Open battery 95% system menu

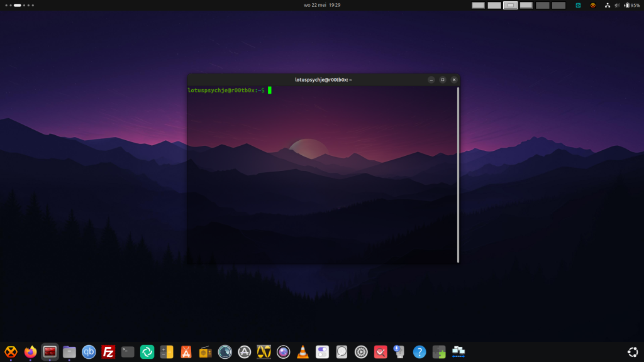click(x=632, y=5)
